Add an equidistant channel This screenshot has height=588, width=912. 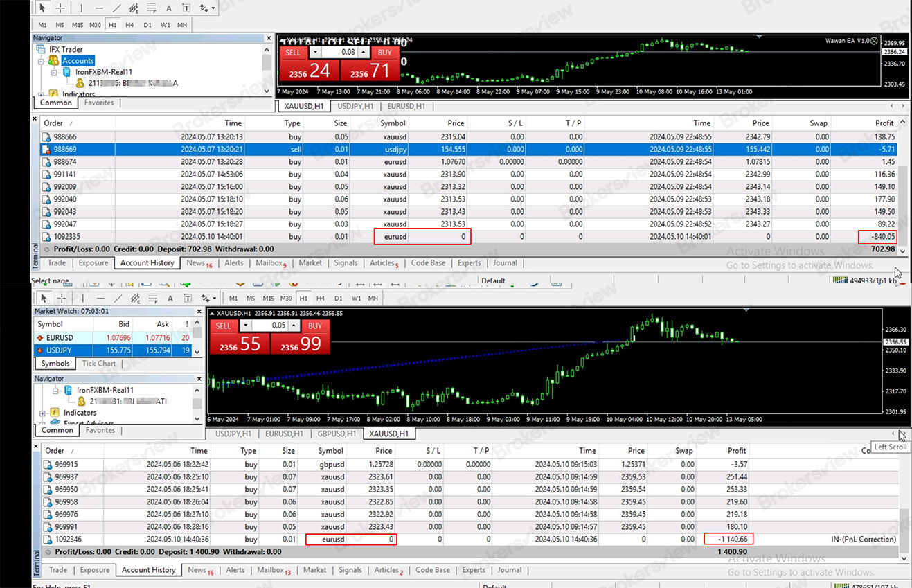134,8
